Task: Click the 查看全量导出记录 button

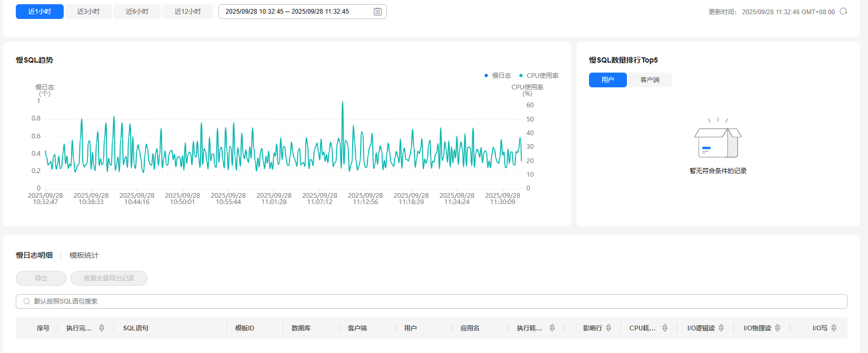Action: tap(109, 278)
